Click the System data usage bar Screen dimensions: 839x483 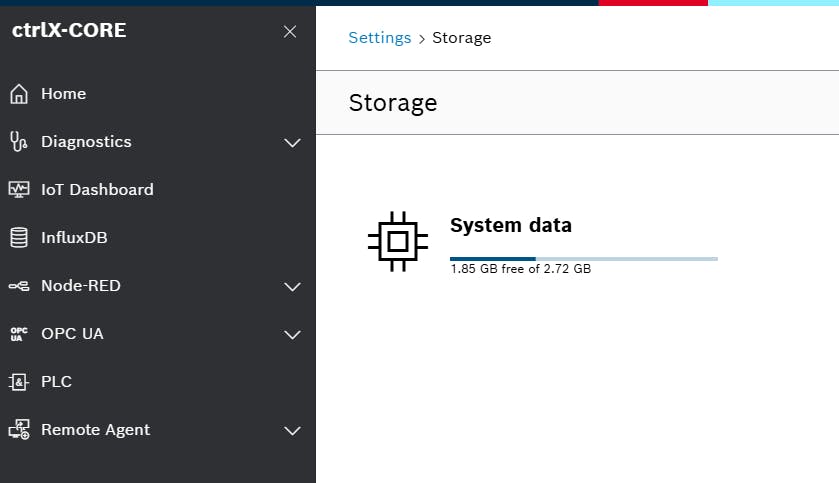pos(583,258)
